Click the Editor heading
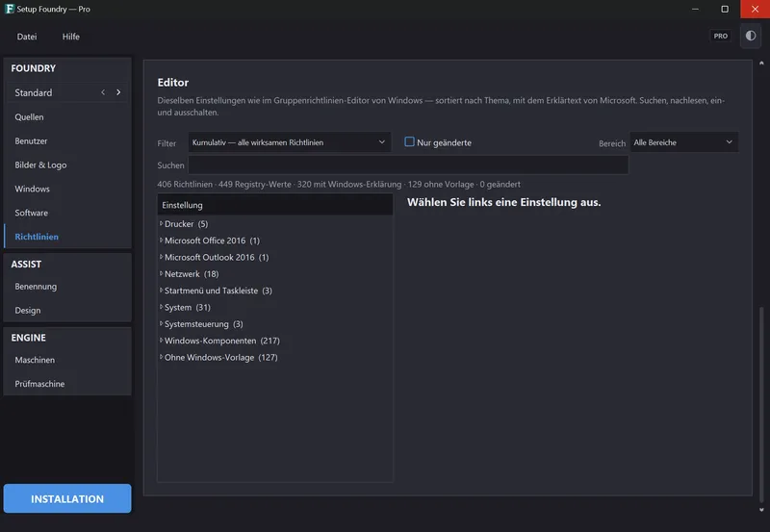The width and height of the screenshot is (770, 532). pos(173,83)
